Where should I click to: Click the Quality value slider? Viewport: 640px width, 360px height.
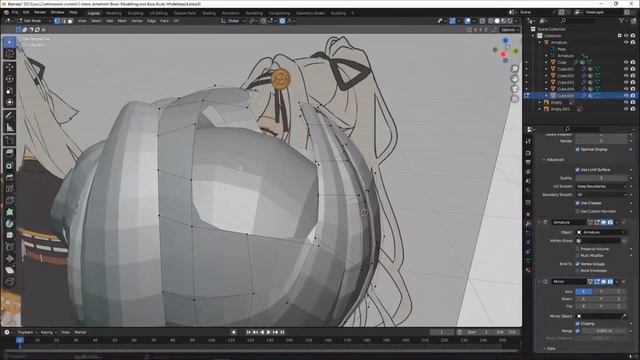601,178
